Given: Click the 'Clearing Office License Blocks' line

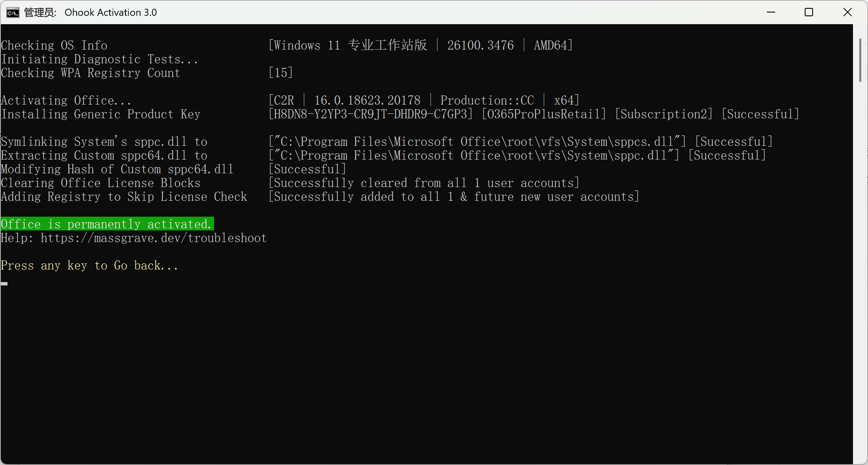Looking at the screenshot, I should 101,183.
